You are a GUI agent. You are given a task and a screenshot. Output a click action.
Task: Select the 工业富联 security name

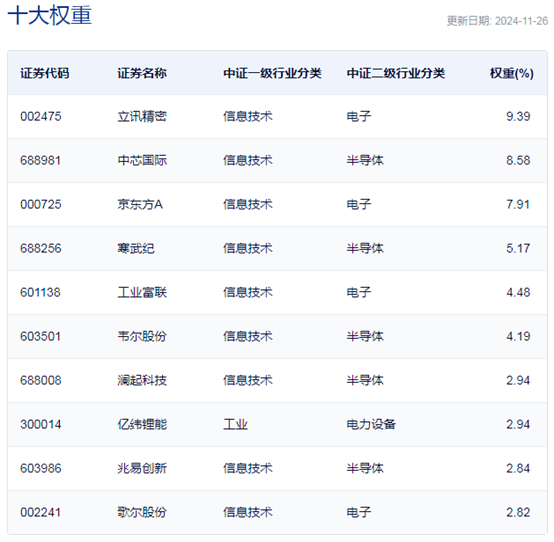[142, 293]
